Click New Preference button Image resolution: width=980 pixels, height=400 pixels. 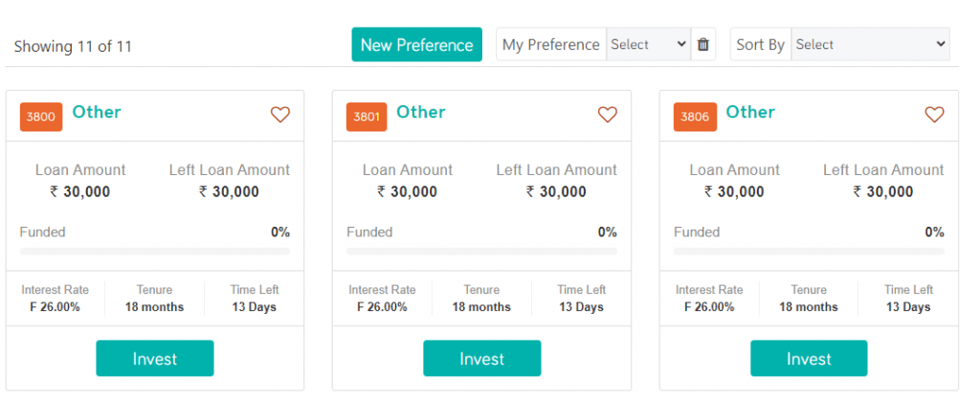[417, 44]
